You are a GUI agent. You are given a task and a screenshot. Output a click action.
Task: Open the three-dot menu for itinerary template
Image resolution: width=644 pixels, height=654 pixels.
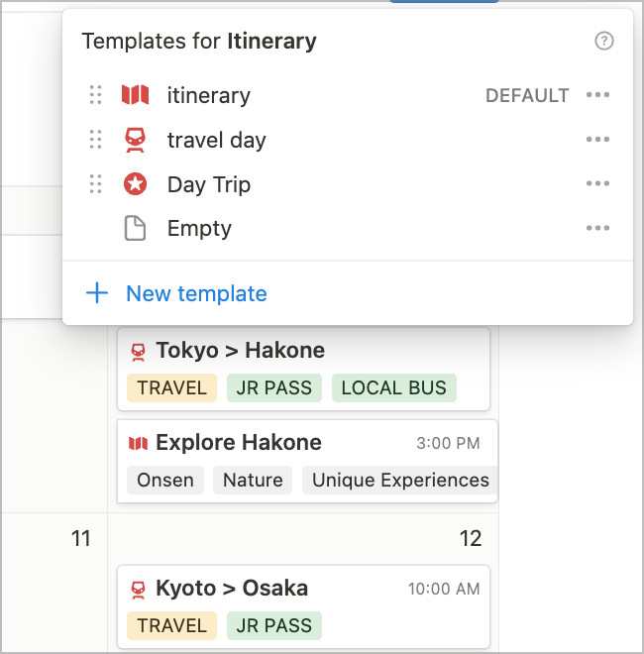[x=597, y=95]
